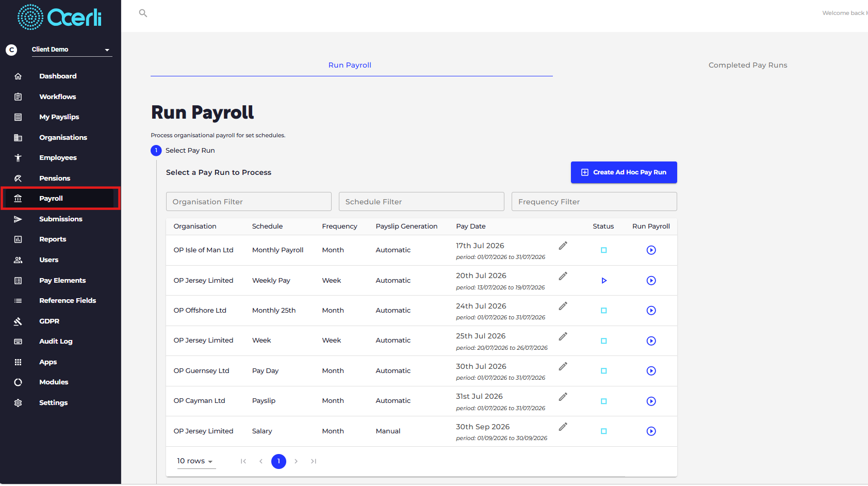Open Audit Log in the sidebar
868x486 pixels.
pyautogui.click(x=56, y=342)
